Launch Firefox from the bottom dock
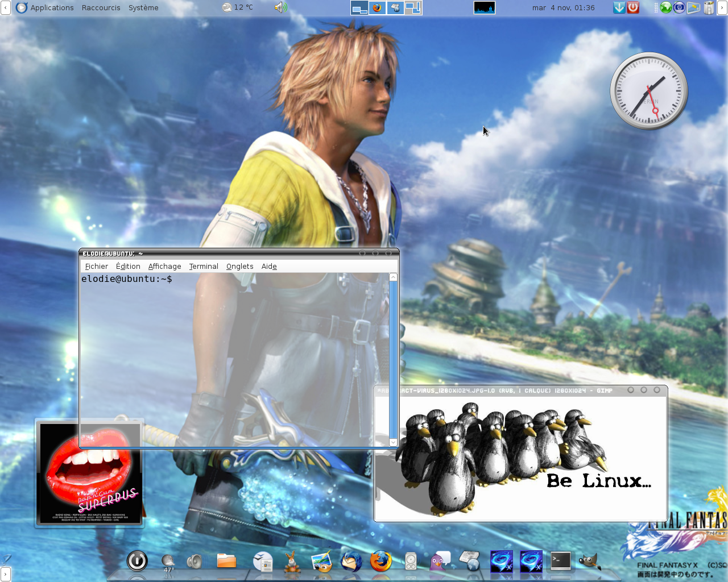Image resolution: width=728 pixels, height=582 pixels. (380, 562)
